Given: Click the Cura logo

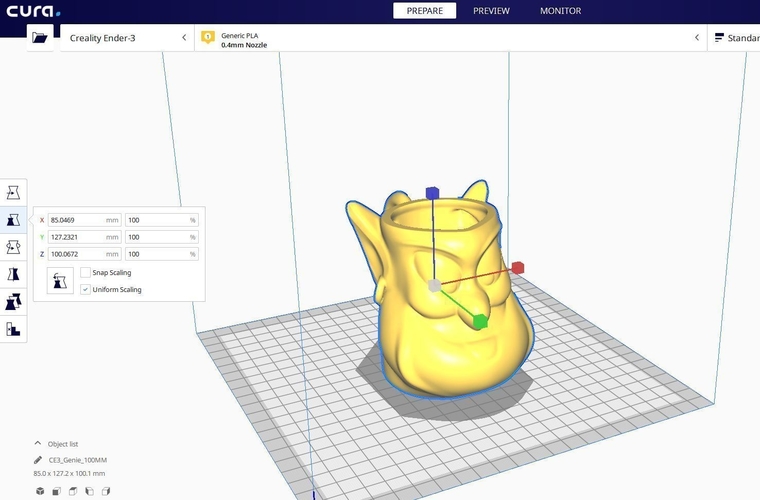Looking at the screenshot, I should (x=33, y=11).
